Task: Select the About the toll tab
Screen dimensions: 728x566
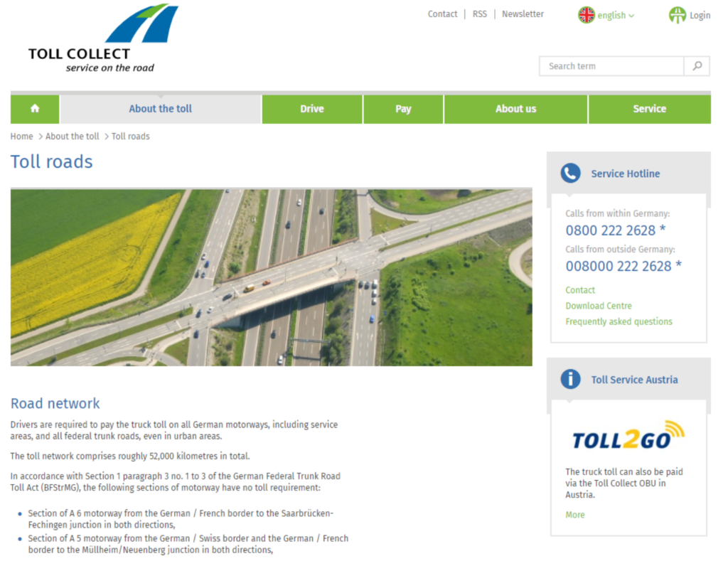Action: (x=161, y=109)
